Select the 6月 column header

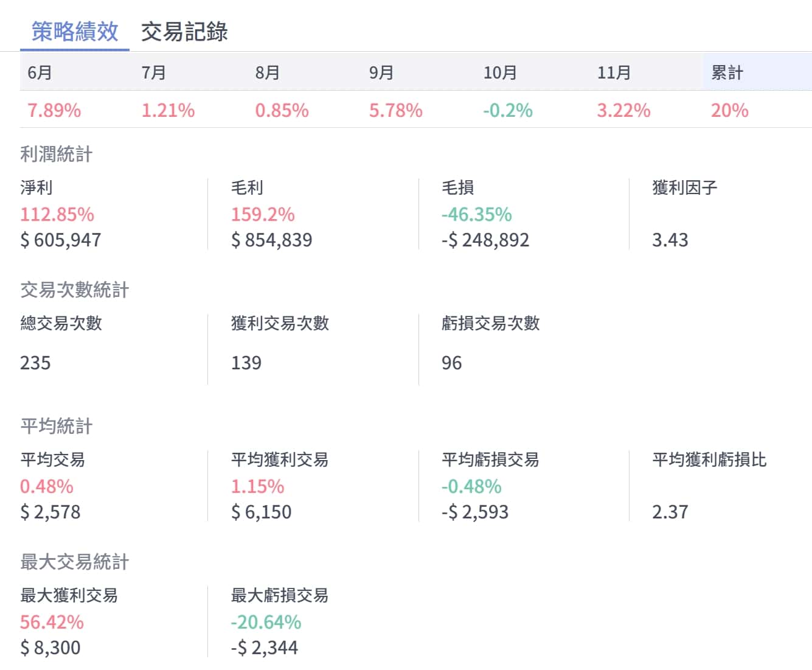40,73
